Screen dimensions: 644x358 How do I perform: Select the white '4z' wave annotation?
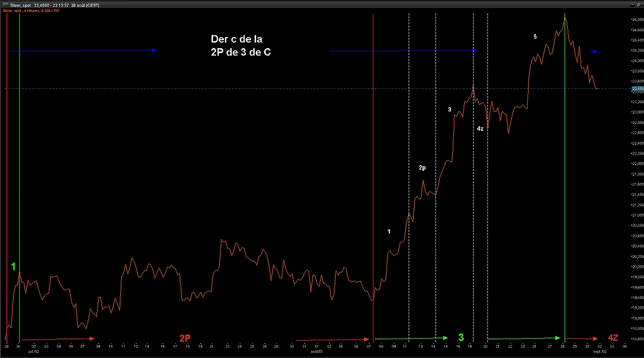[480, 129]
